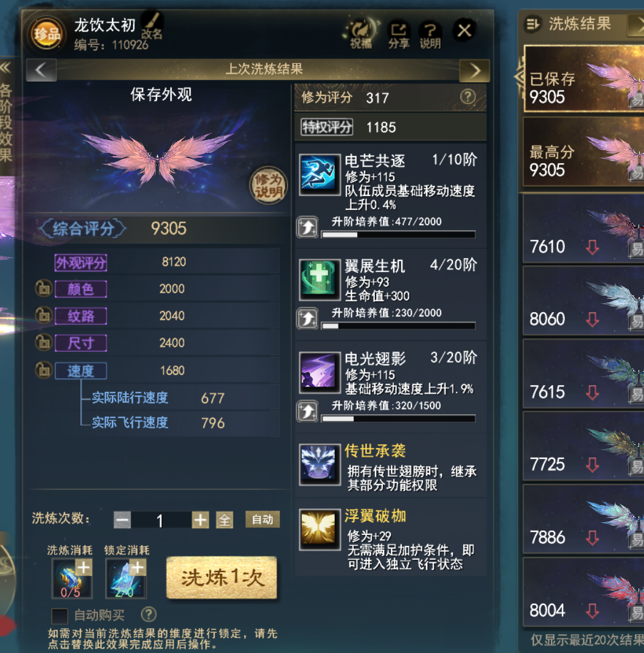The width and height of the screenshot is (644, 653).
Task: Click the 修为说明 round badge
Action: coord(268,186)
